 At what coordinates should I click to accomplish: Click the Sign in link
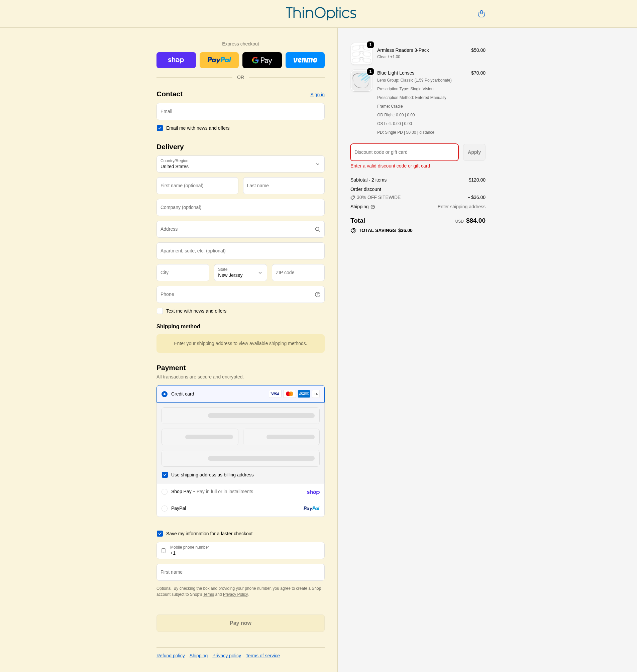point(317,95)
